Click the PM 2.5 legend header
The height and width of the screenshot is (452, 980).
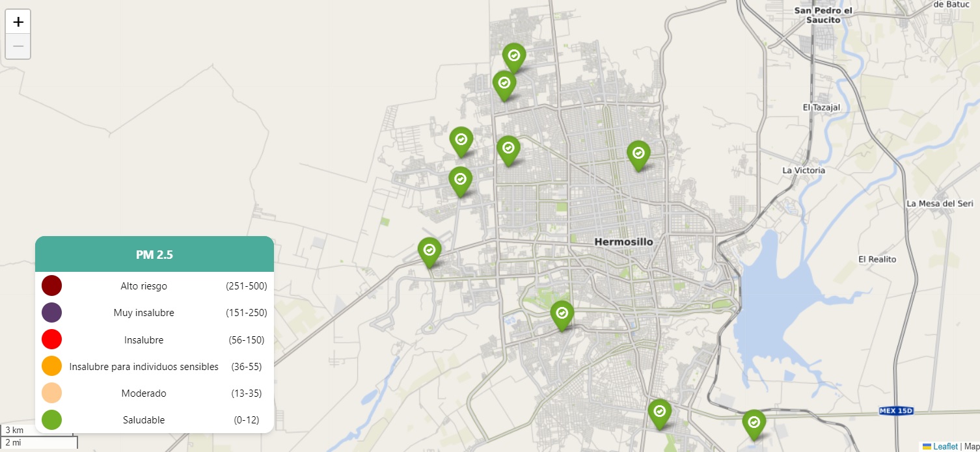tap(154, 254)
